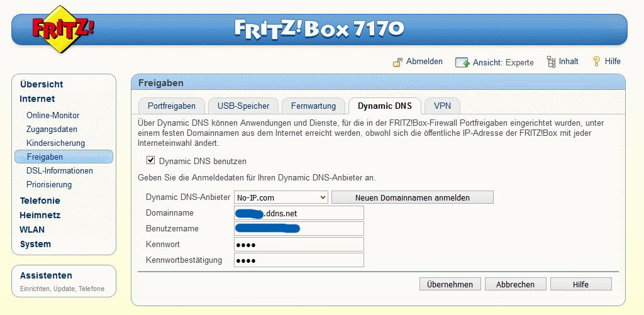Image resolution: width=644 pixels, height=315 pixels.
Task: Click the Übernehmen button
Action: [450, 284]
